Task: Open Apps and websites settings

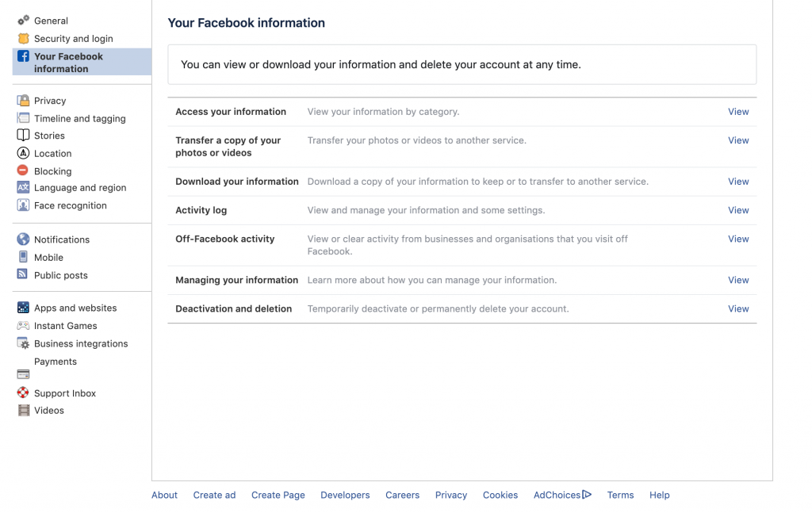Action: click(75, 308)
